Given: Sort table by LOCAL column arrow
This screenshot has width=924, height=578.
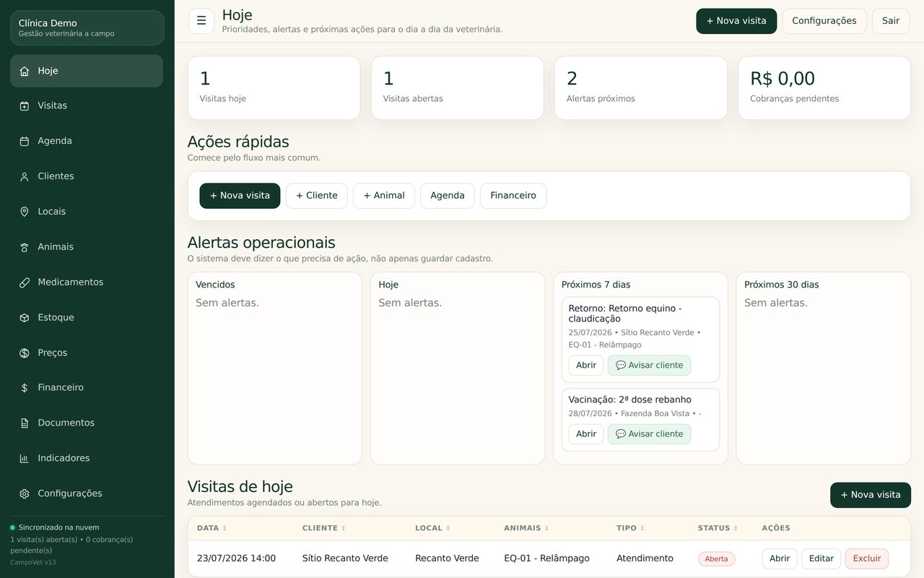Looking at the screenshot, I should click(448, 528).
